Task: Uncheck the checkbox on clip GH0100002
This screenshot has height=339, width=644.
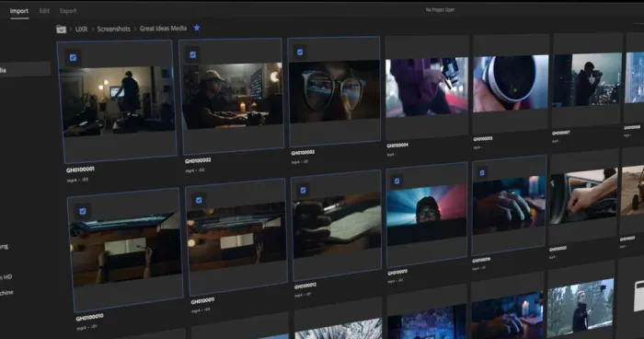Action: click(x=193, y=54)
